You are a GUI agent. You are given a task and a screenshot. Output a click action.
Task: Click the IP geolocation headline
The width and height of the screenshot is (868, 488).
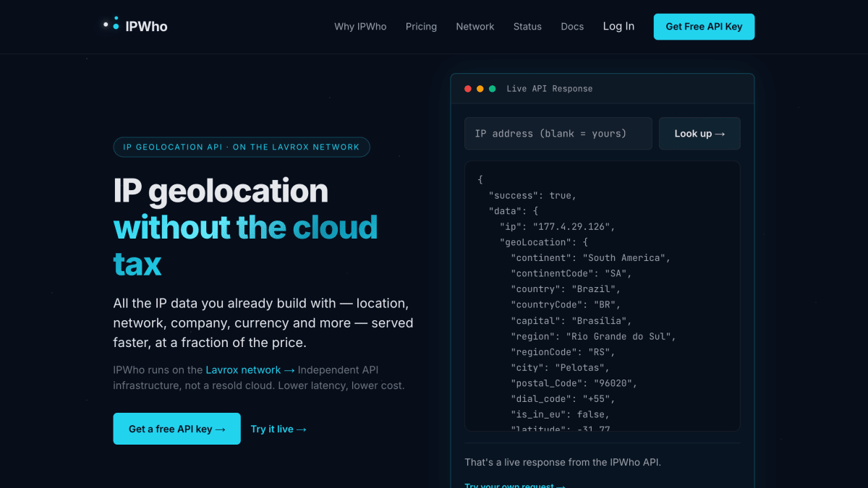click(221, 192)
